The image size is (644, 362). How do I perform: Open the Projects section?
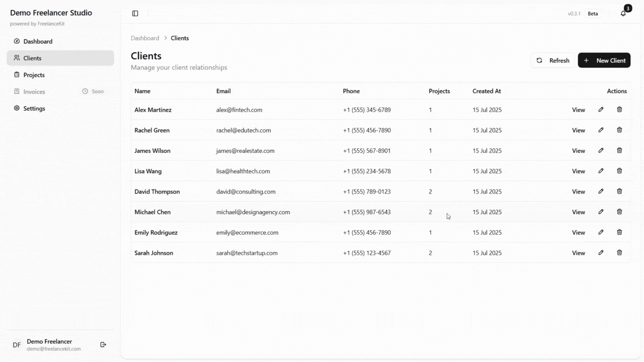pos(35,74)
